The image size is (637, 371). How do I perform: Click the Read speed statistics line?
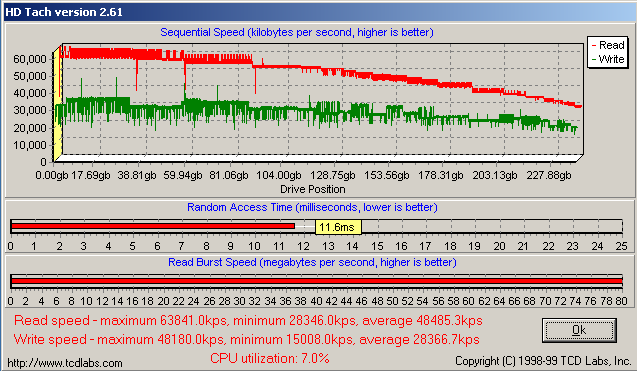point(248,321)
